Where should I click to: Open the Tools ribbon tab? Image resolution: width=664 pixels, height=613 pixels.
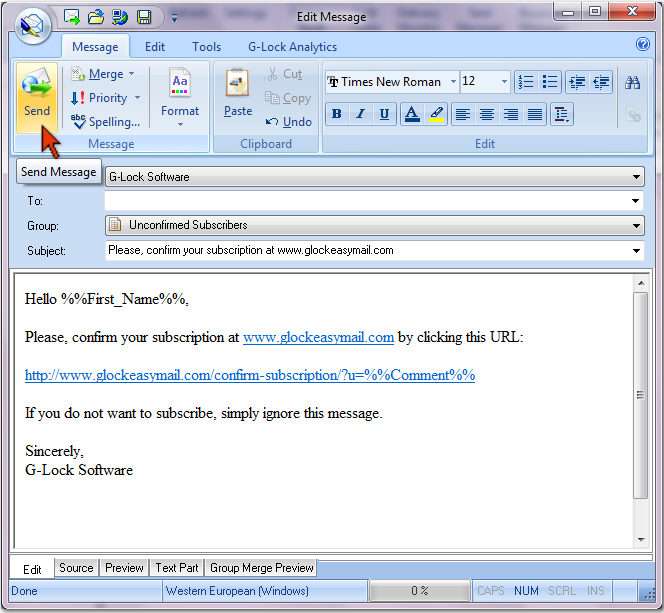point(206,47)
